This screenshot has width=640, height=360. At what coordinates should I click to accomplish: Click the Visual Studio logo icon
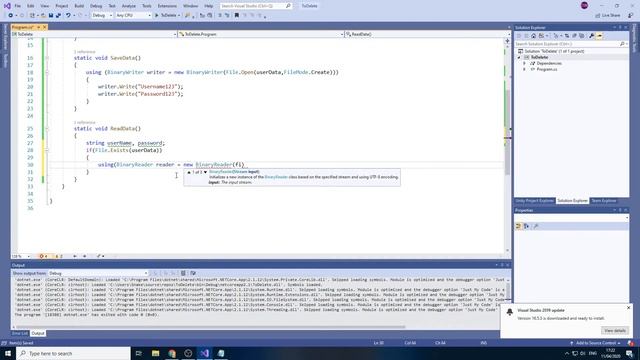pyautogui.click(x=7, y=6)
